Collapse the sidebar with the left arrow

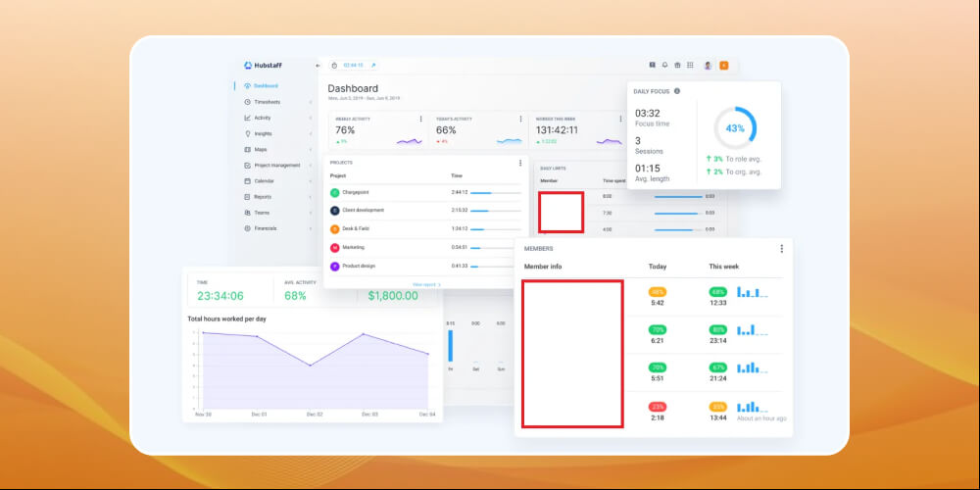click(318, 66)
